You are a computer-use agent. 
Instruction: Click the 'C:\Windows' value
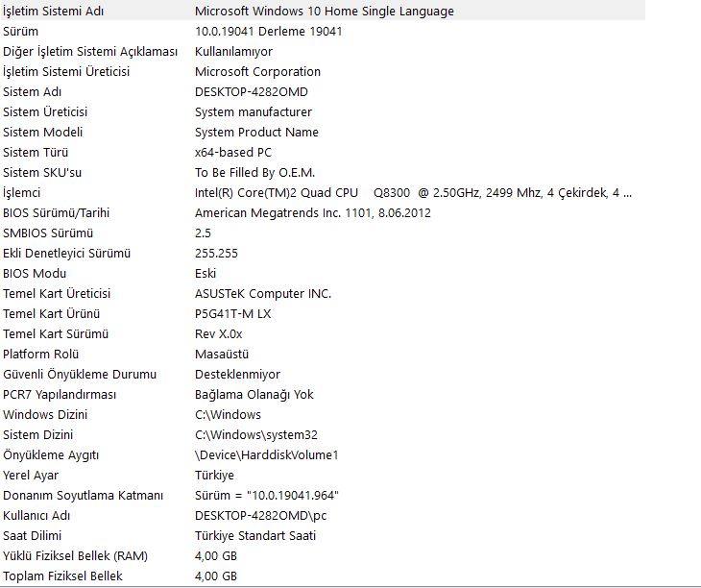pyautogui.click(x=228, y=414)
